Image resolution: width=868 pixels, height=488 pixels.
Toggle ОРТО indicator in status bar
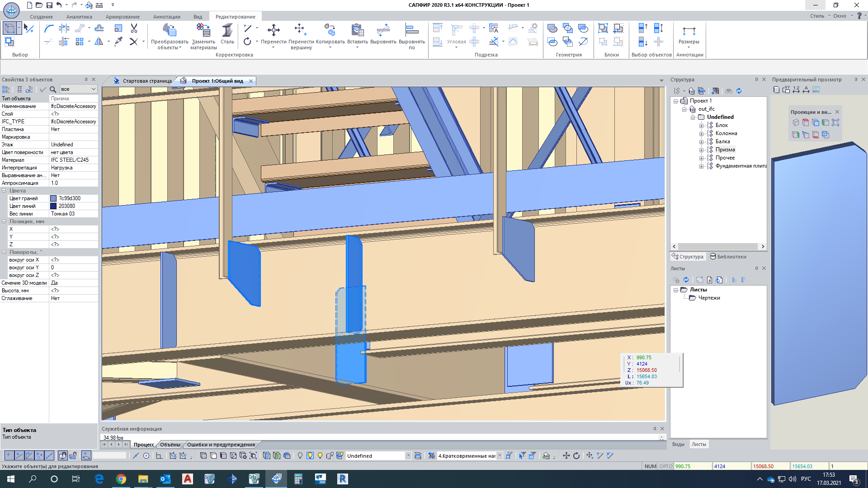pos(665,466)
